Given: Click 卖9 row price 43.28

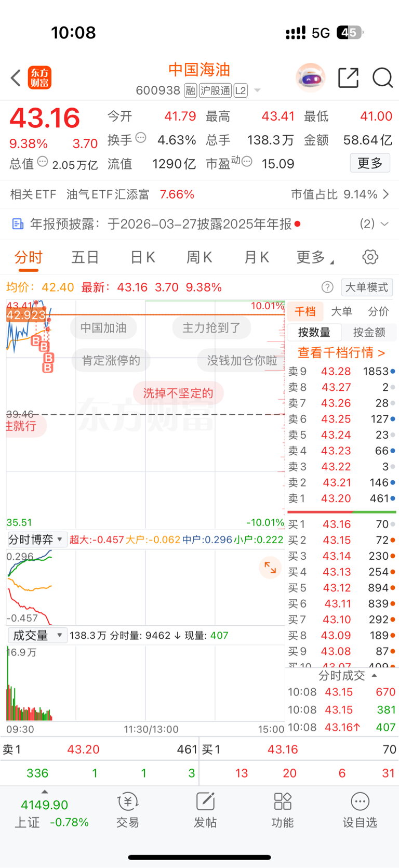Looking at the screenshot, I should tap(336, 372).
